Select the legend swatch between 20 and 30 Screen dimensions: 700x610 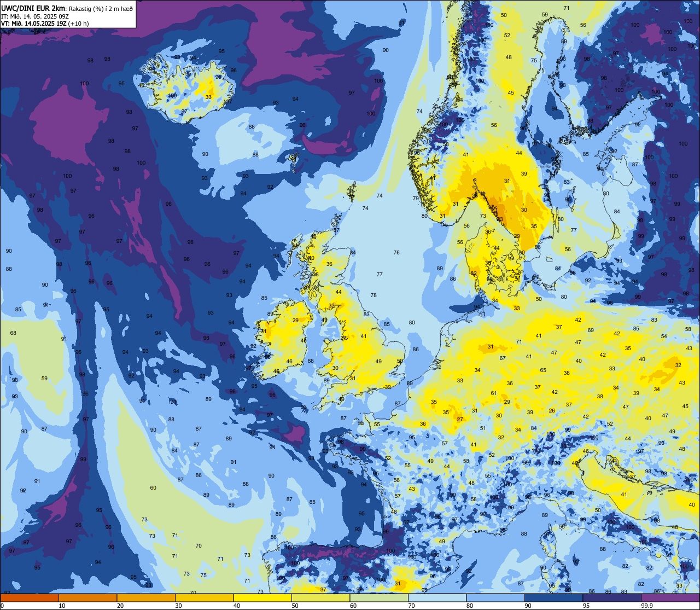click(x=146, y=597)
